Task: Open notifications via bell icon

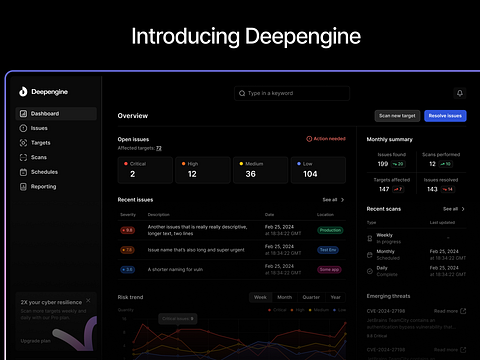Action: [460, 93]
